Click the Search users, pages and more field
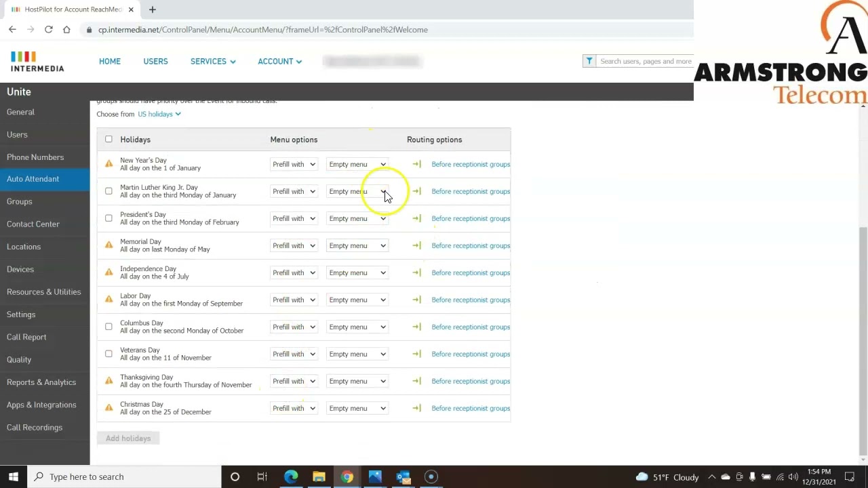The height and width of the screenshot is (488, 868). 644,61
